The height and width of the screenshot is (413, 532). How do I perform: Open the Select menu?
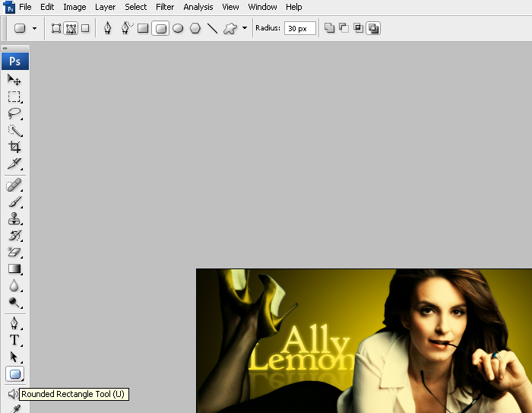point(136,7)
